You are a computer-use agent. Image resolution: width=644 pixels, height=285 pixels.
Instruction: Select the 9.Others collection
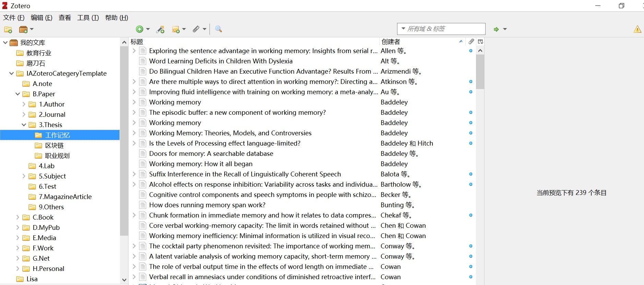coord(51,207)
